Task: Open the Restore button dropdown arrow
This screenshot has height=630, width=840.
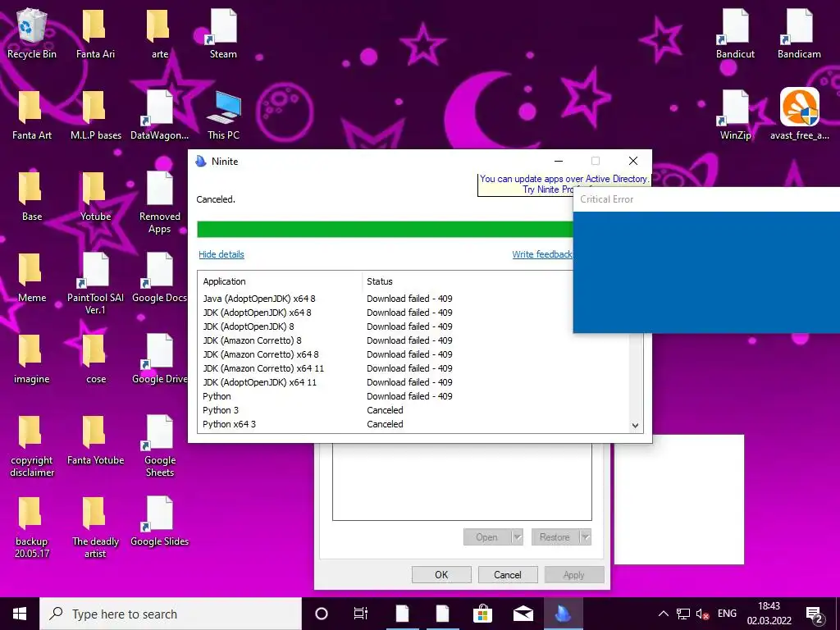Action: (x=586, y=536)
